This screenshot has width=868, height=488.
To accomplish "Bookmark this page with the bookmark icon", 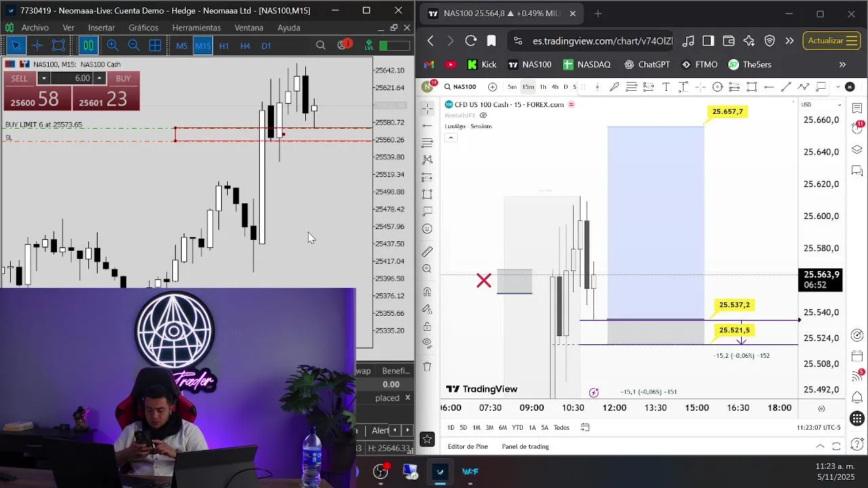I will pos(492,41).
